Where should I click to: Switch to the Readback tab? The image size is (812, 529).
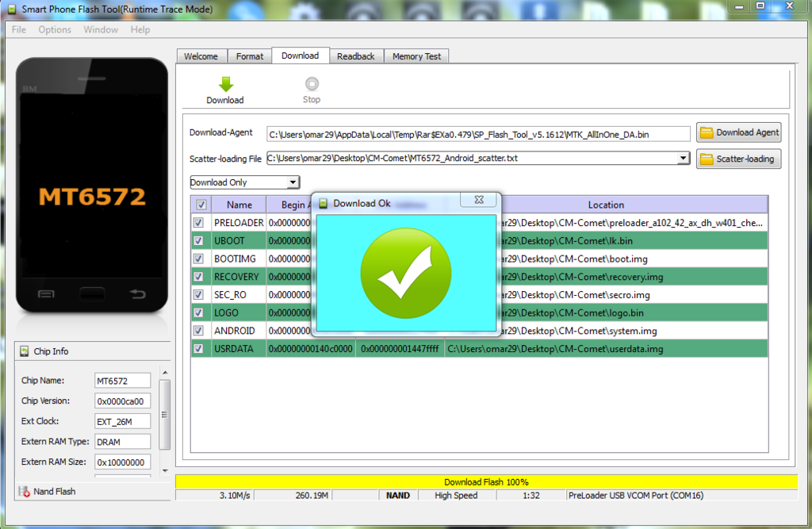(356, 56)
